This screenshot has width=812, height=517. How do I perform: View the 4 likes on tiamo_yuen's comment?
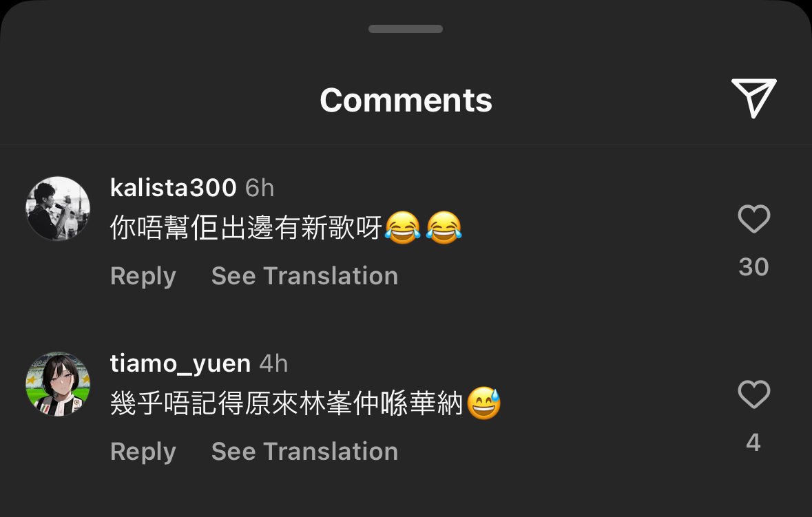pyautogui.click(x=753, y=443)
